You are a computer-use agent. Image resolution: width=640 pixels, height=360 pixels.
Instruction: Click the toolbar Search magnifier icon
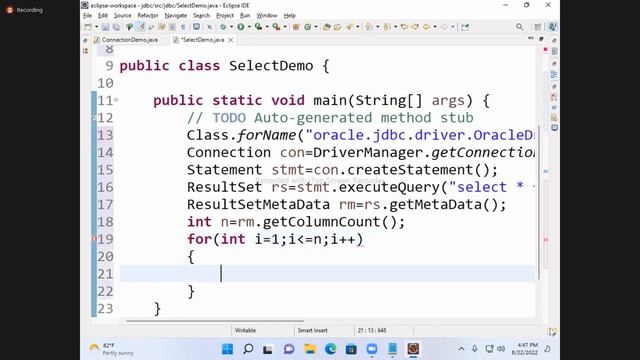pyautogui.click(x=519, y=27)
